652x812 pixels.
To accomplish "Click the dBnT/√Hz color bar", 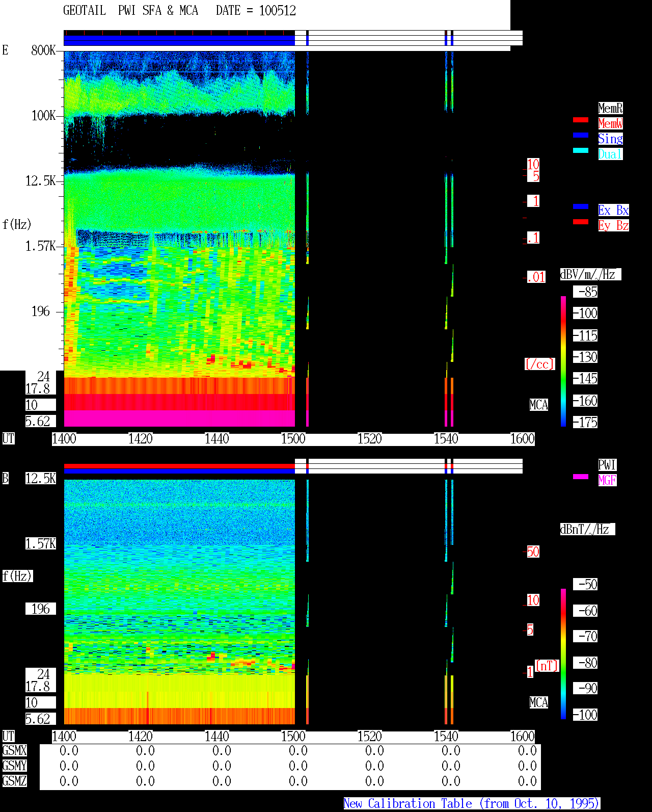I will pos(563,654).
